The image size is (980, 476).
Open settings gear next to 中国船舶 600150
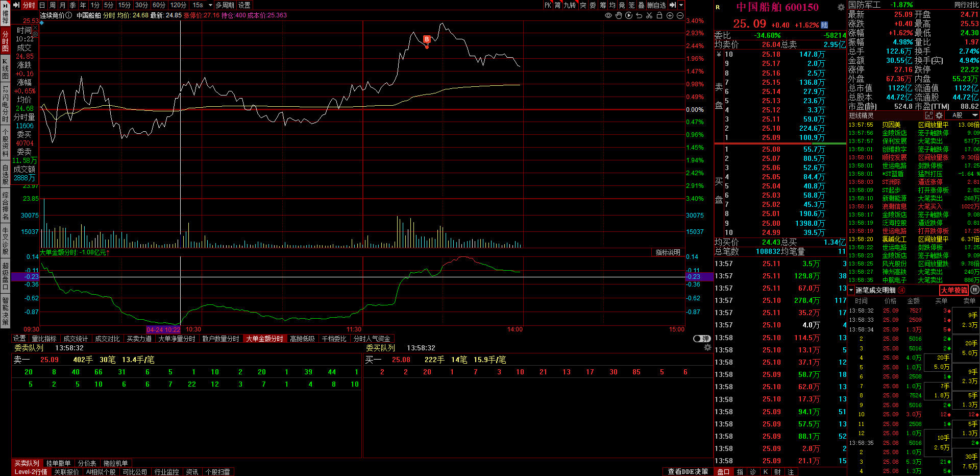tap(841, 7)
